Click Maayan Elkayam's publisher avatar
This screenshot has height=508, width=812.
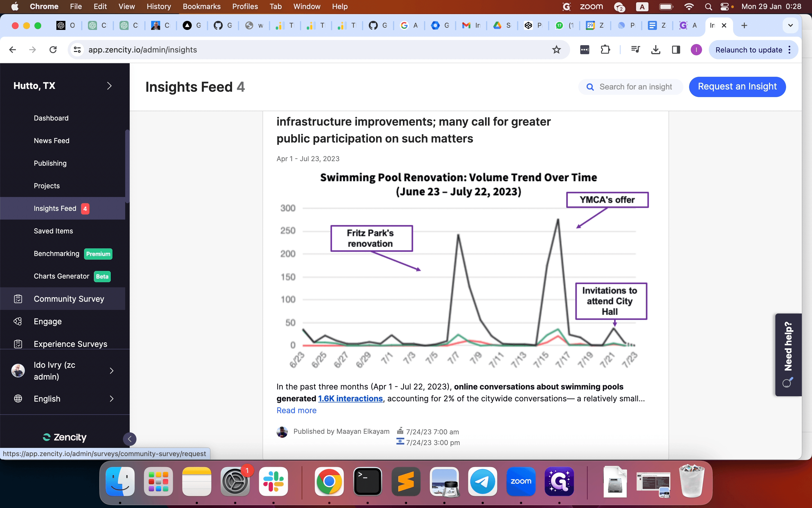[x=282, y=432]
